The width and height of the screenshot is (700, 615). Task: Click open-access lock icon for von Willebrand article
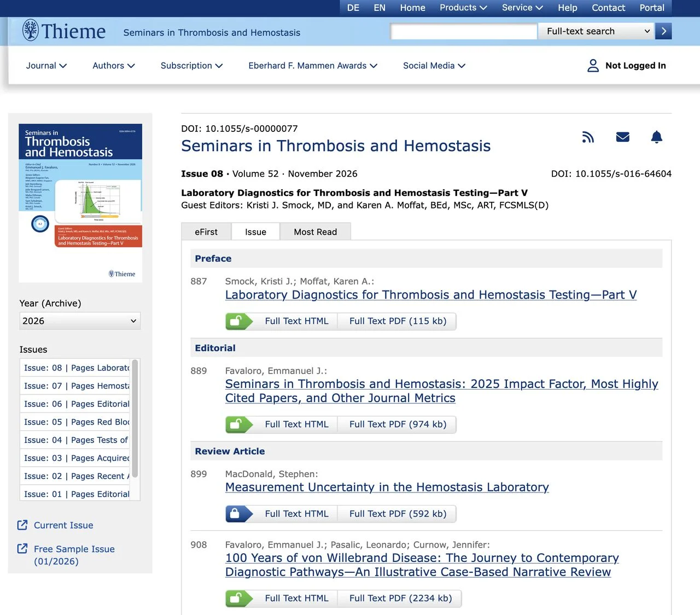pyautogui.click(x=240, y=599)
